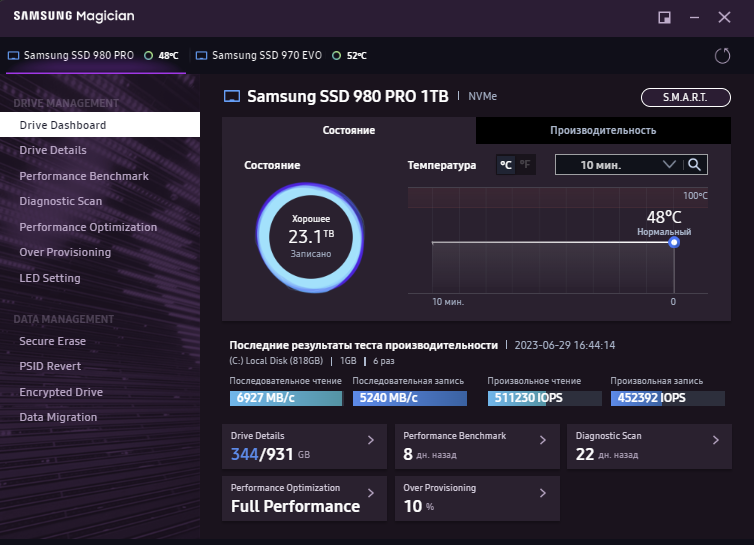The image size is (754, 545).
Task: Click the sequential read 6927 MB/c bar
Action: (286, 398)
